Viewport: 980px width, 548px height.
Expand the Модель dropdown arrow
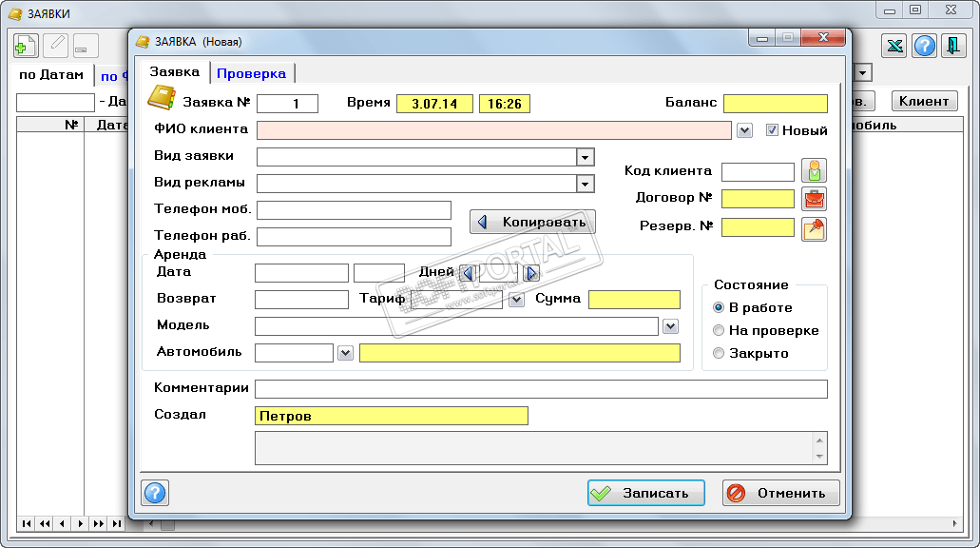670,326
